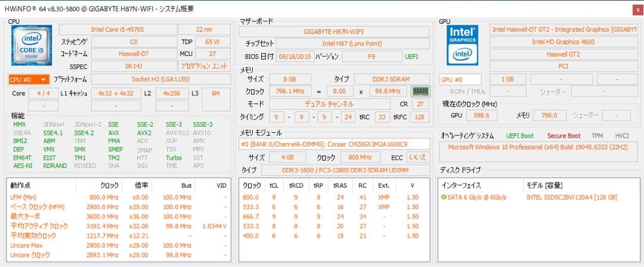This screenshot has height=267, width=644.
Task: Open the CPU #0 selector dropdown
Action: click(x=29, y=80)
